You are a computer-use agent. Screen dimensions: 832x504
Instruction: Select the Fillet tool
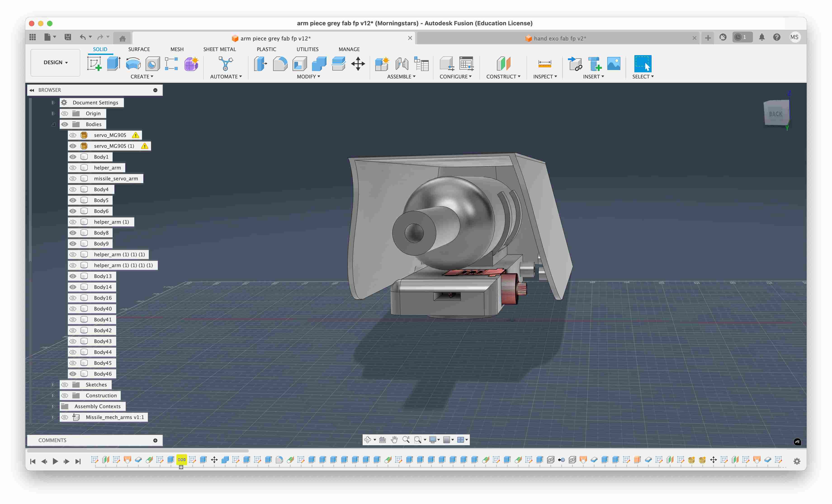[x=280, y=64]
